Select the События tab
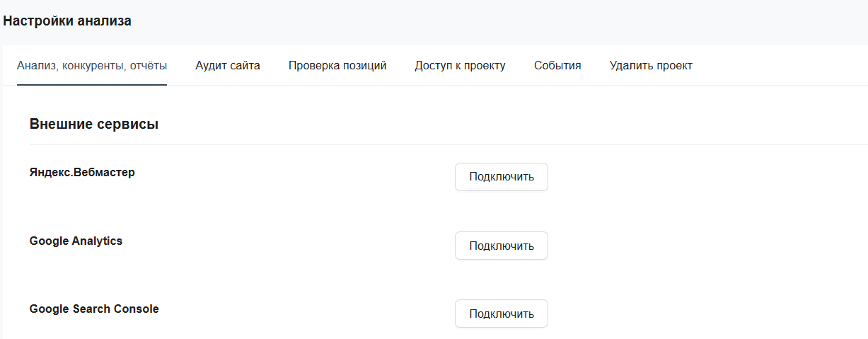Screen dimensions: 868x339 click(557, 66)
